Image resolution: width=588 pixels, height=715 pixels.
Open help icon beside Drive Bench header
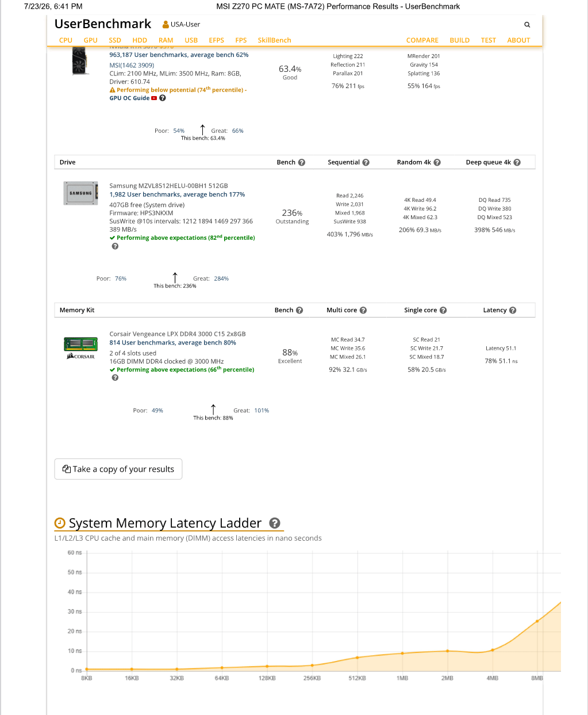point(302,162)
